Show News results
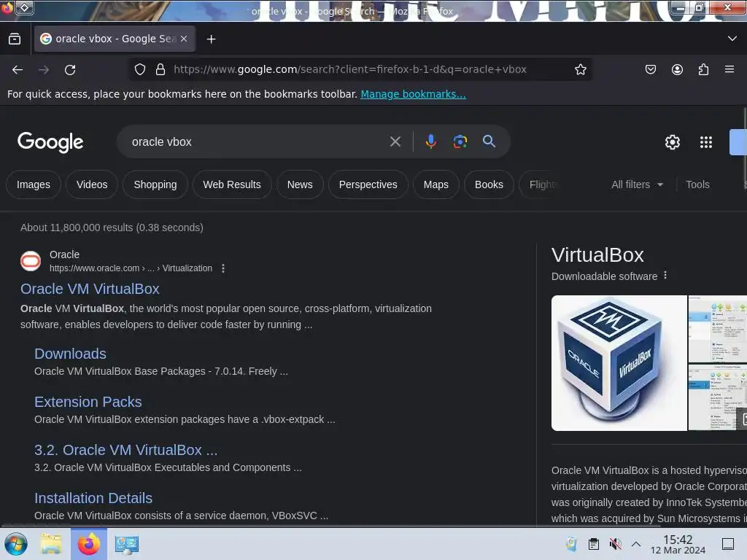The width and height of the screenshot is (747, 560). (x=300, y=184)
